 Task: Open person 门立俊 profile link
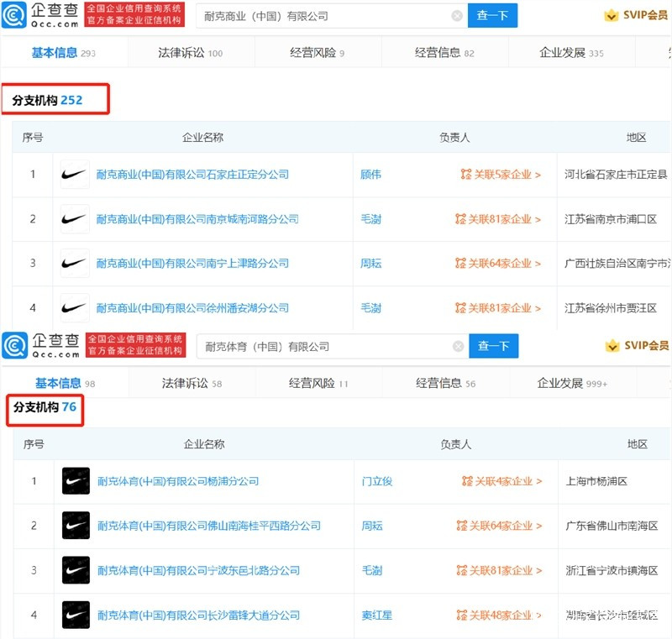(377, 481)
